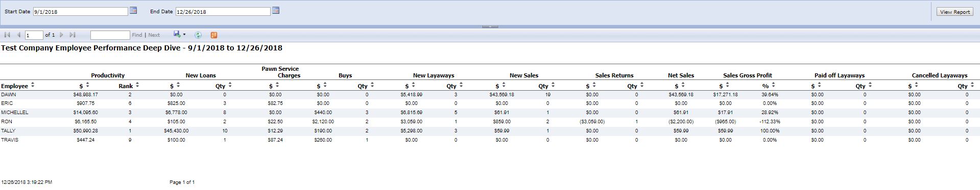
Task: Click DAWN's gross profit value $17,271.18
Action: (725, 95)
